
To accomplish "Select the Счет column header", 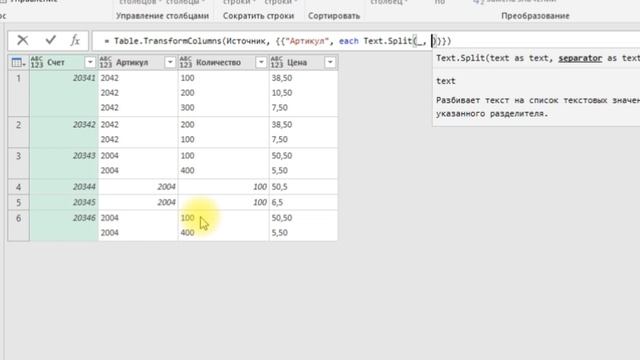I will pos(64,62).
